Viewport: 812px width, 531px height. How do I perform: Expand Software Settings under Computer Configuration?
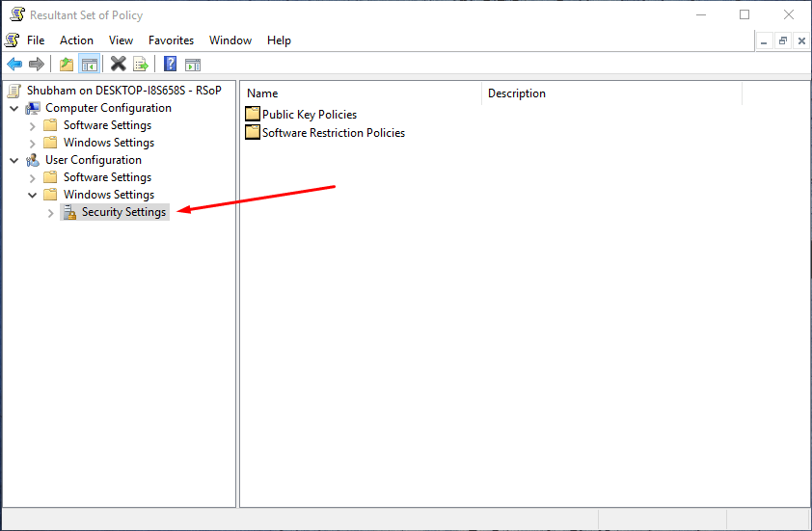tap(33, 125)
